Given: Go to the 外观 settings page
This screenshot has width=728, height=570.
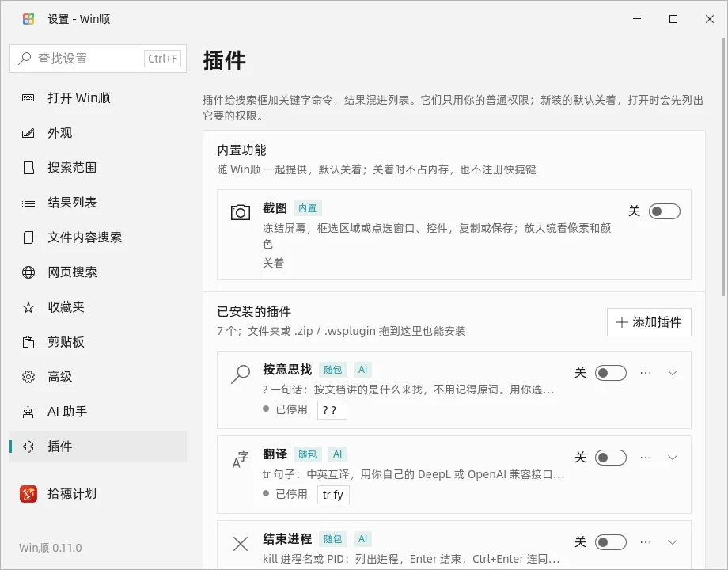Looking at the screenshot, I should click(x=98, y=133).
